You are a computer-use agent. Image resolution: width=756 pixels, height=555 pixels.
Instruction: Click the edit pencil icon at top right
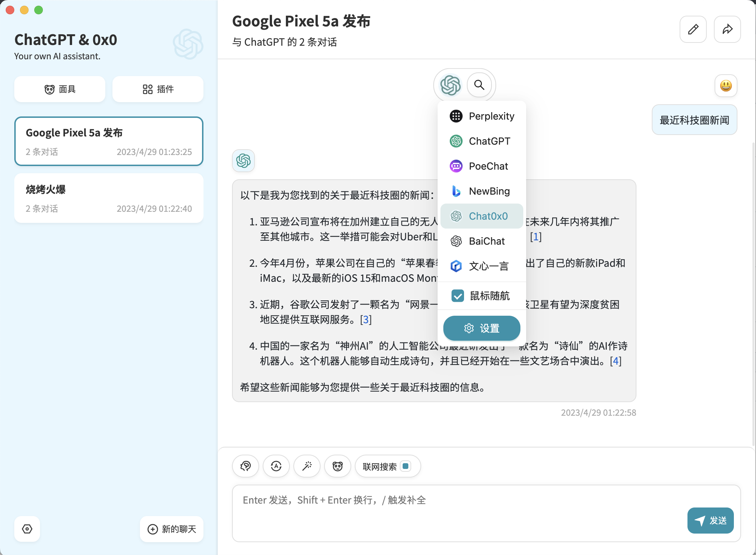pyautogui.click(x=693, y=29)
